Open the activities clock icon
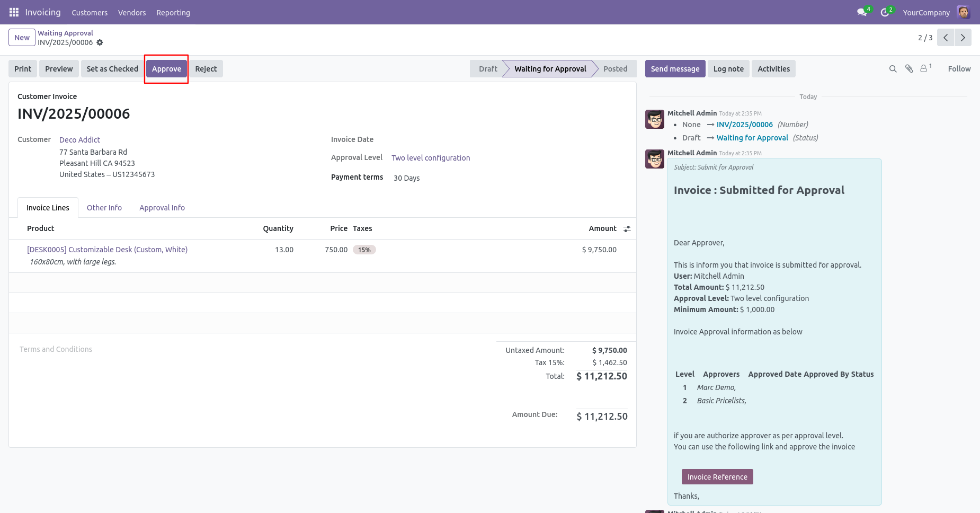Image resolution: width=980 pixels, height=513 pixels. coord(885,12)
